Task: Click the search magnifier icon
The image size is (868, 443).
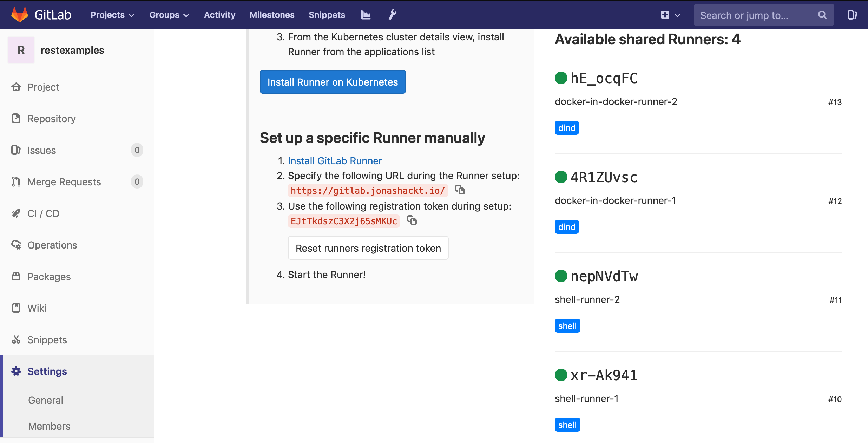Action: [x=822, y=15]
